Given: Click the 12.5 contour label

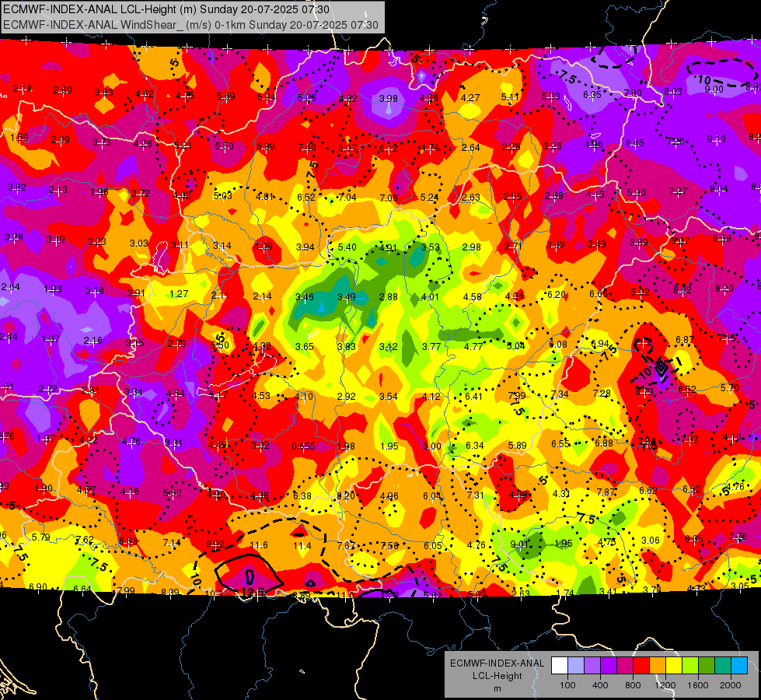Looking at the screenshot, I should [253, 592].
